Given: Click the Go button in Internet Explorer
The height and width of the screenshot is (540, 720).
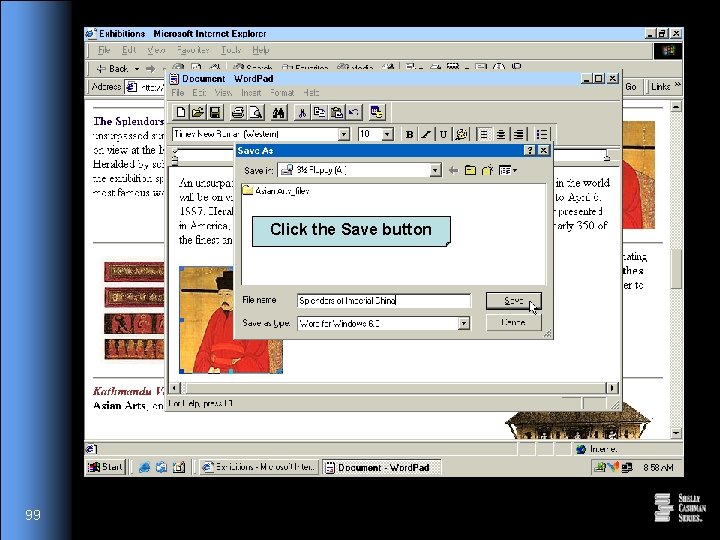Looking at the screenshot, I should point(631,87).
